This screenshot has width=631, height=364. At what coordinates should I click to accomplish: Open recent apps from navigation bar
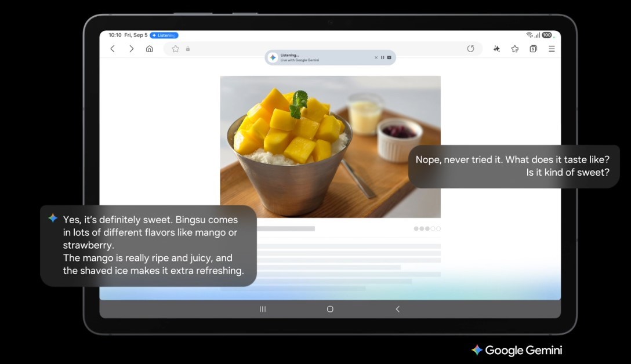click(x=263, y=309)
